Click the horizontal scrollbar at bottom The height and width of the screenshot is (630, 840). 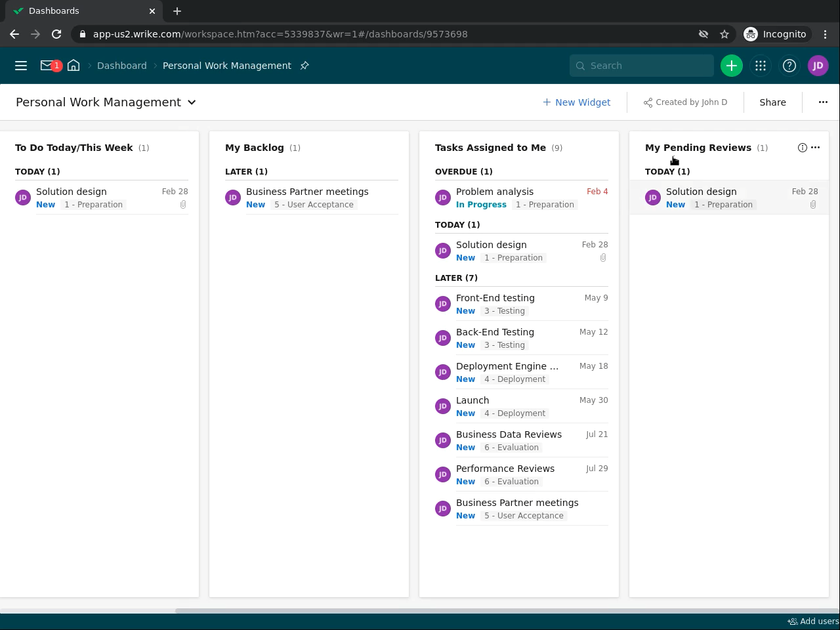click(505, 611)
